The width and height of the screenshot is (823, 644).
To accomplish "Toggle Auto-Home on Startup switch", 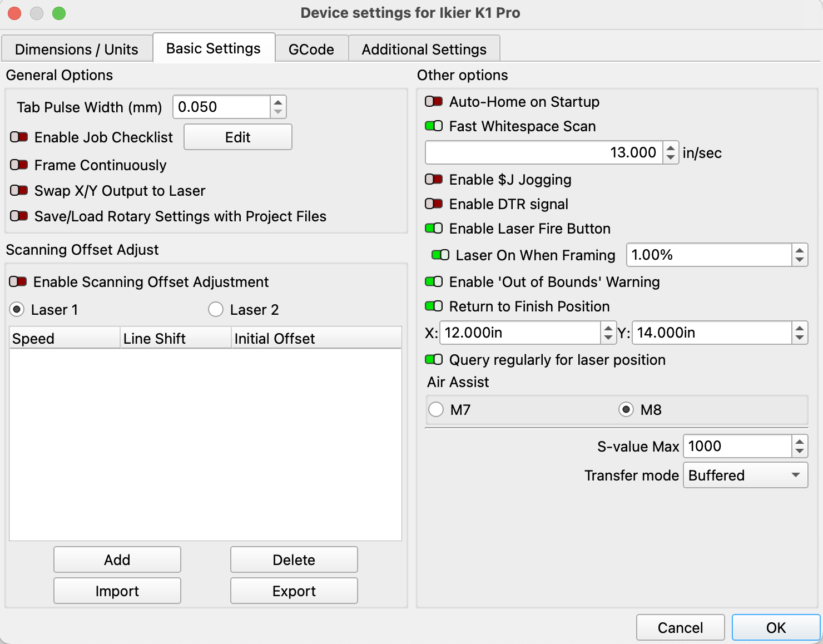I will (x=434, y=102).
